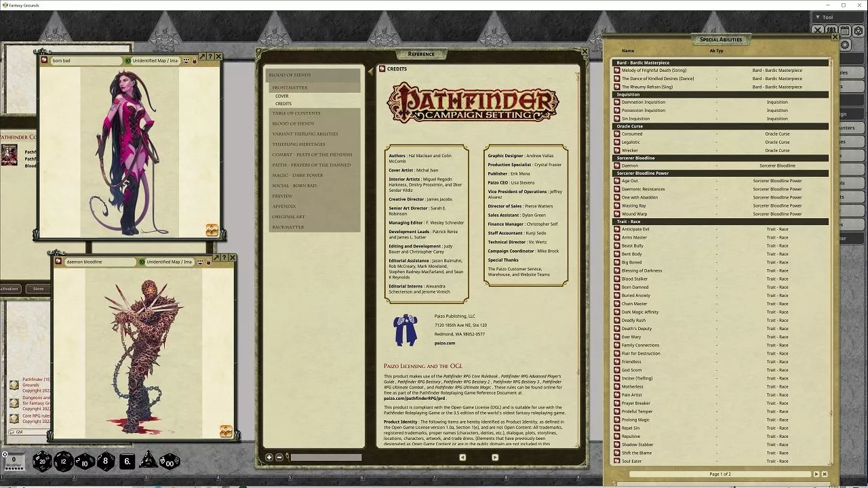The height and width of the screenshot is (488, 868).
Task: Click the token icon in daemon bloodline image
Action: 226,431
